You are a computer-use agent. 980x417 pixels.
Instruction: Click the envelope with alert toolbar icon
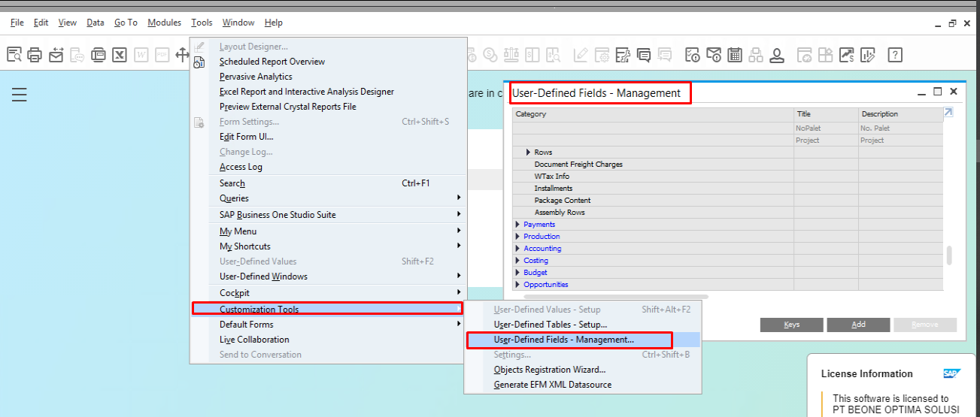714,55
